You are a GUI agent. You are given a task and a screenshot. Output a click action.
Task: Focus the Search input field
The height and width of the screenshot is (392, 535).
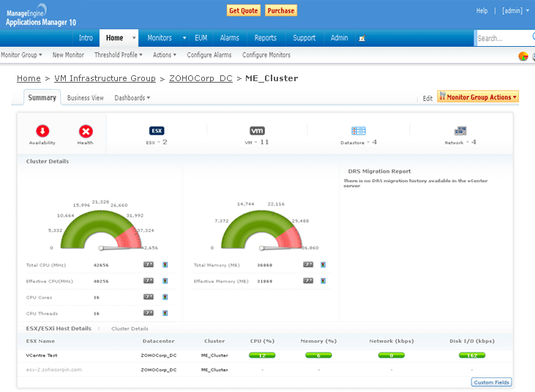(504, 38)
